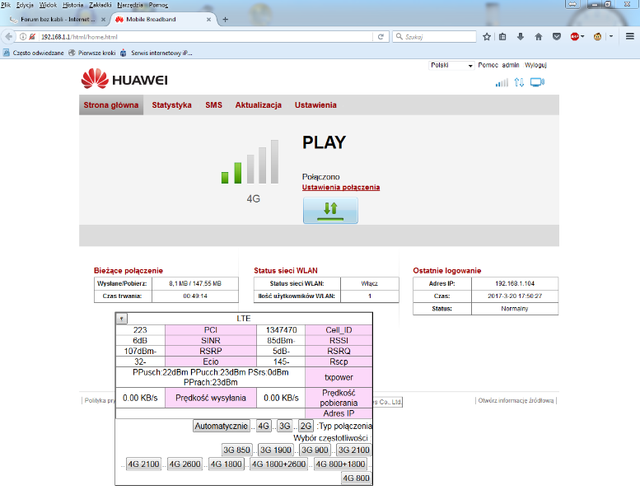Viewport: 640px width, 494px height.
Task: Reload the page with the refresh icon
Action: click(x=380, y=37)
